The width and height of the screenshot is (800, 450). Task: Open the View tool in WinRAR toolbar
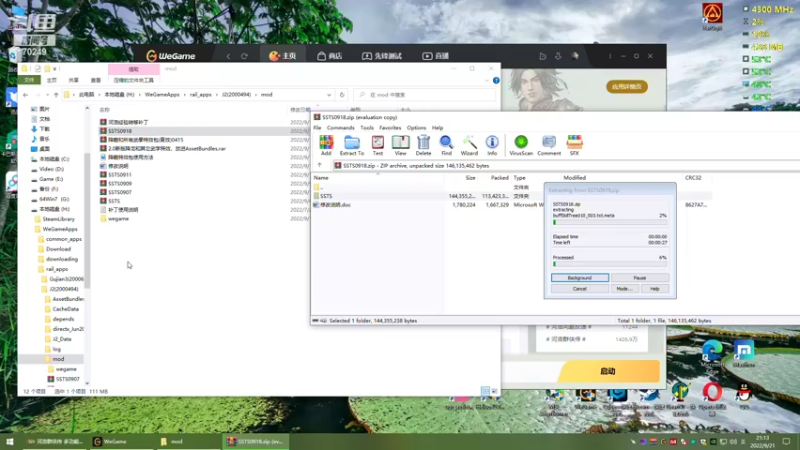(401, 145)
